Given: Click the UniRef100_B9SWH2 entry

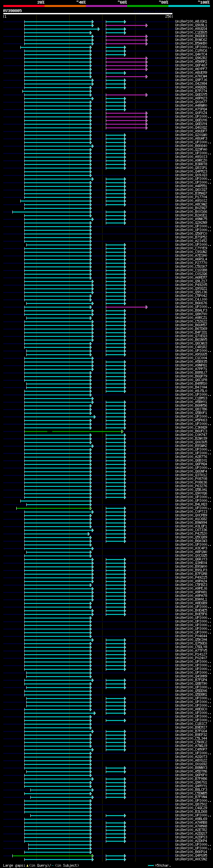Looking at the screenshot, I should [x=191, y=446].
